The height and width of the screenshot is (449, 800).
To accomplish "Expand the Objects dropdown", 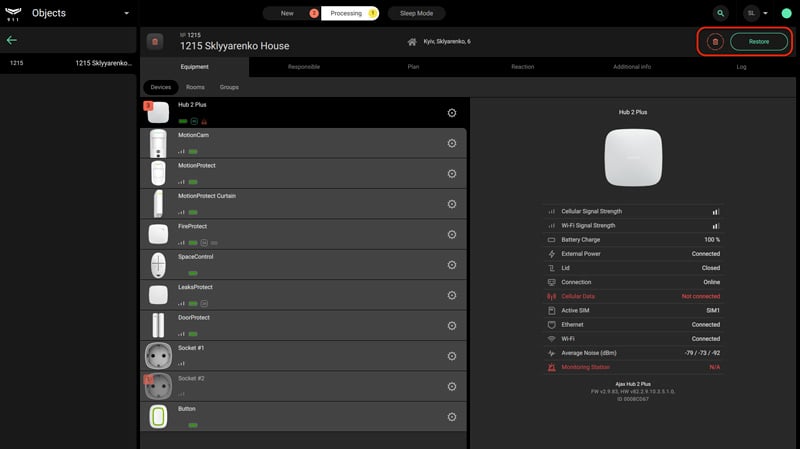I will click(x=127, y=13).
